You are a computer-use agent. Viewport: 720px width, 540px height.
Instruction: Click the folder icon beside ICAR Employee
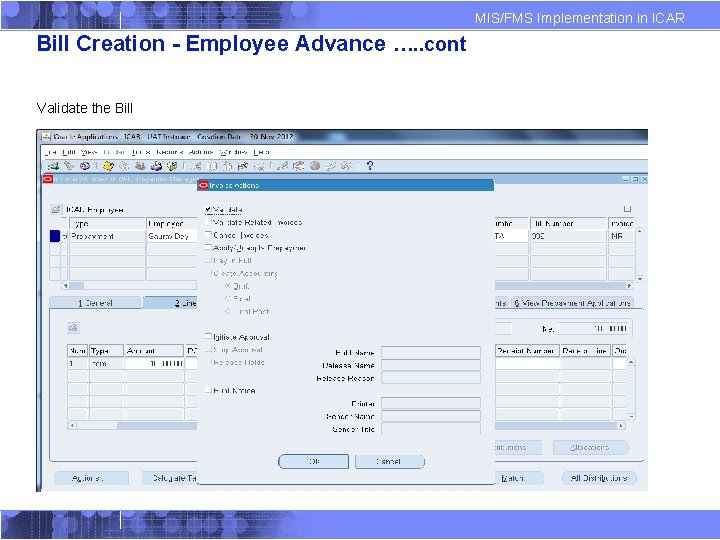click(x=56, y=209)
